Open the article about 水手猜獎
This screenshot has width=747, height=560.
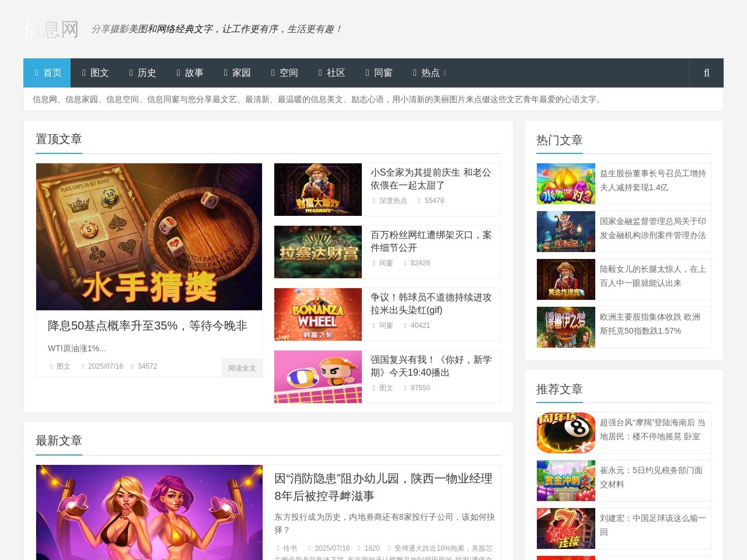point(149,237)
